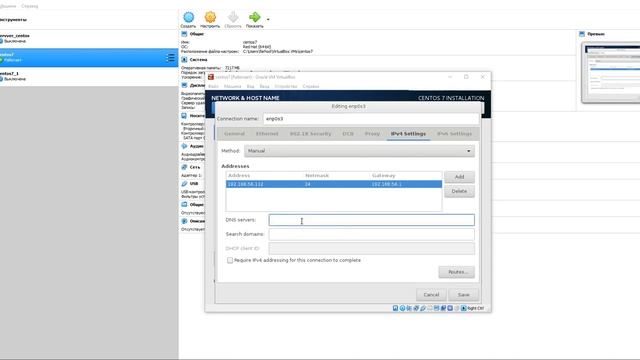Screen dimensions: 640x360
Task: Expand the dropdown arrow beside Показать
Action: pyautogui.click(x=268, y=19)
